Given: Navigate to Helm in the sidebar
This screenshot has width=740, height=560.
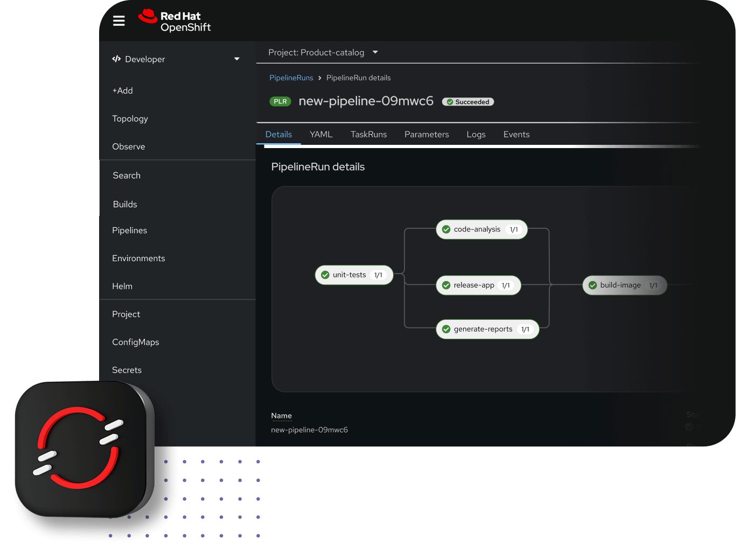Looking at the screenshot, I should 122,286.
